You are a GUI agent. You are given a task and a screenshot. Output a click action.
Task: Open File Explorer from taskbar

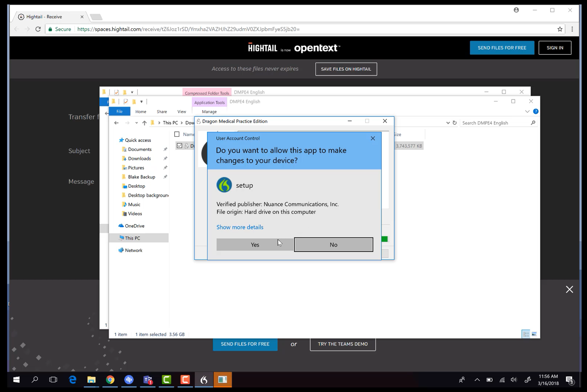[91, 380]
